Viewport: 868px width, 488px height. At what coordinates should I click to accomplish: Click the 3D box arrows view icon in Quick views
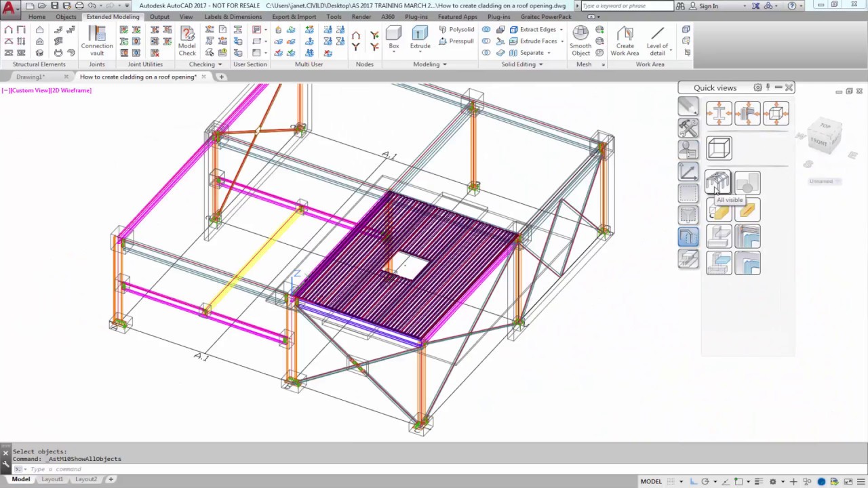coord(776,113)
